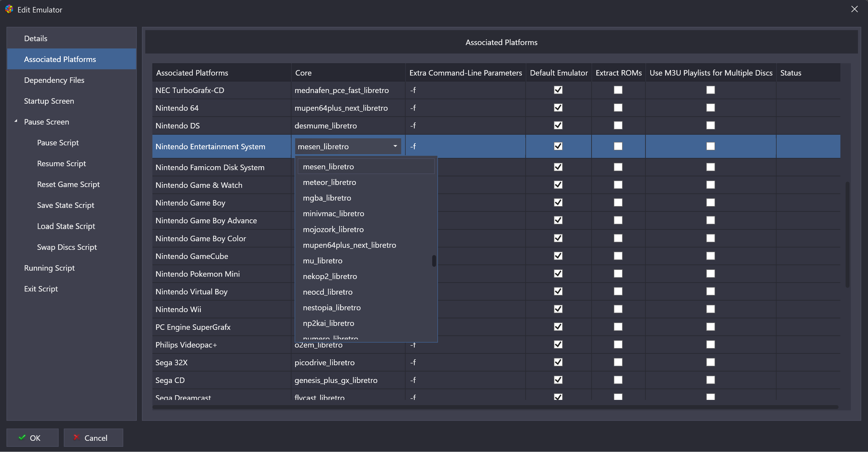Uncheck Default Emulator for Nintendo 64

pos(558,108)
